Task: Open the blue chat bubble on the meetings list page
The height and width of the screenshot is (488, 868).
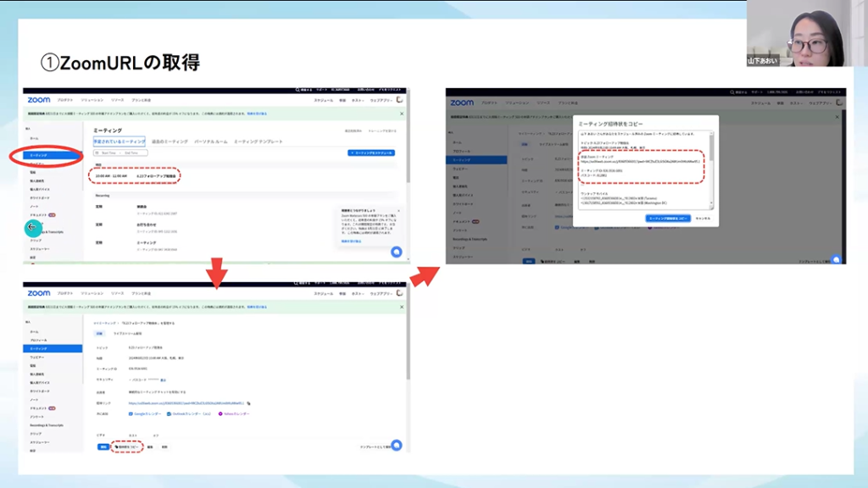Action: coord(397,252)
